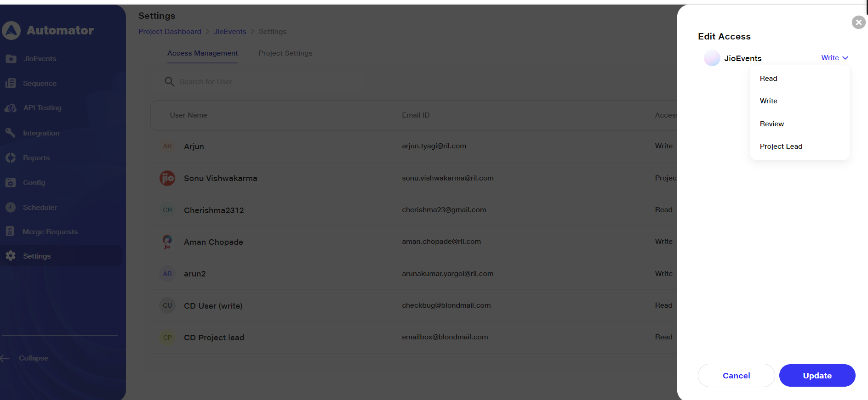Click email arunakumar.yargol@ril.com

[448, 274]
